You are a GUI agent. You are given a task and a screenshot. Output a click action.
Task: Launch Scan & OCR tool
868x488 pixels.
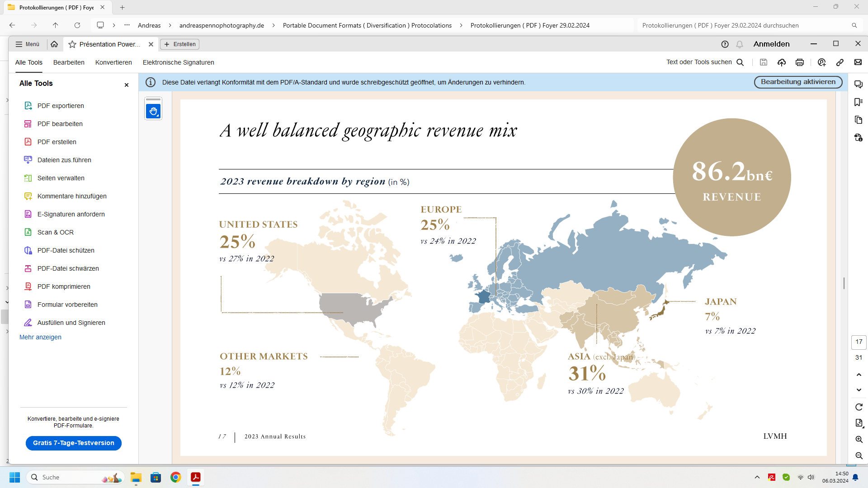(56, 232)
